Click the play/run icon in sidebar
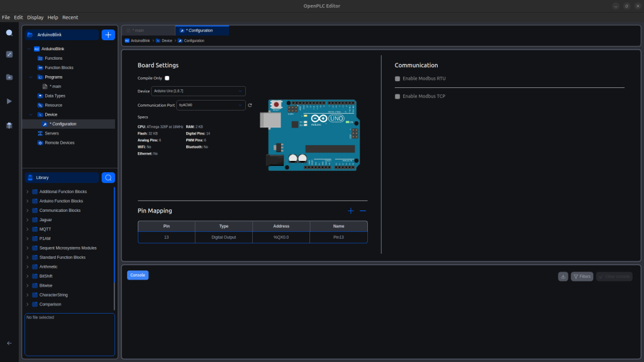 9,101
